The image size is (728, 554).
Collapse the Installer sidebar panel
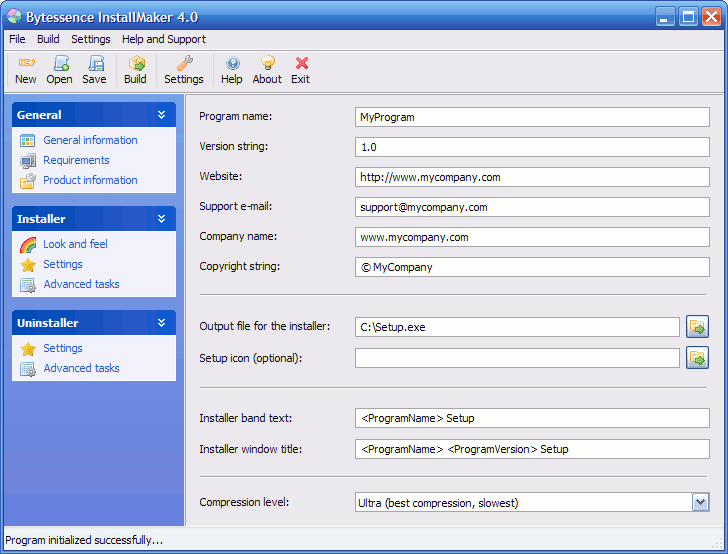161,219
